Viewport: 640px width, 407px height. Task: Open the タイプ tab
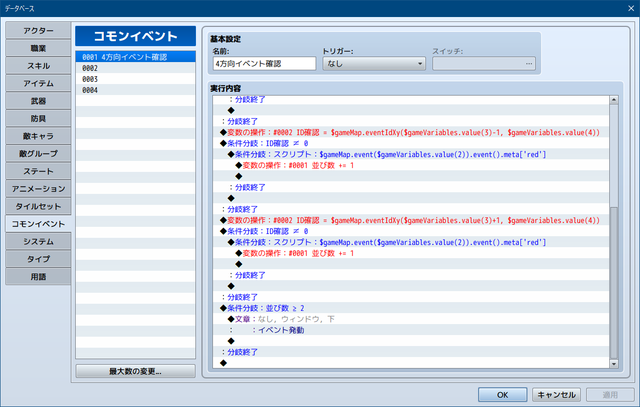point(38,259)
